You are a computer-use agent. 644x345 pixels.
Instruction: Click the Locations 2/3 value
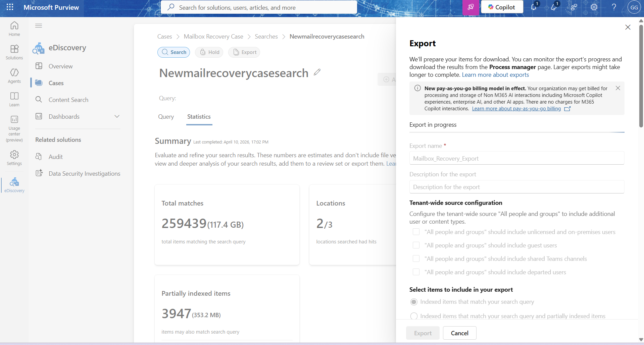(x=324, y=224)
